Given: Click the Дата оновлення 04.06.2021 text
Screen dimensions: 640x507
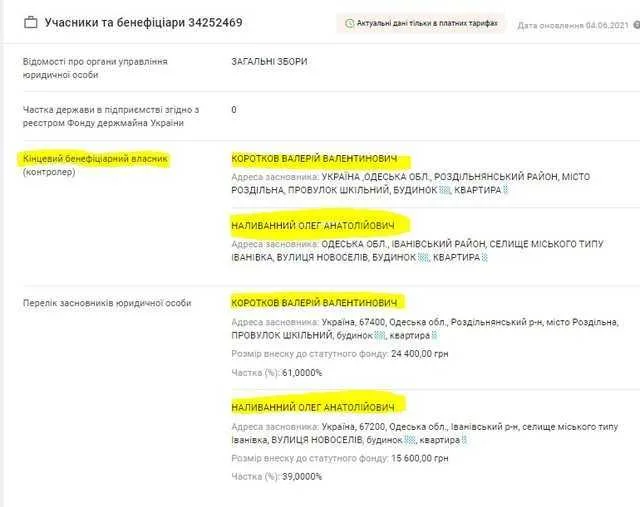Looking at the screenshot, I should point(573,25).
